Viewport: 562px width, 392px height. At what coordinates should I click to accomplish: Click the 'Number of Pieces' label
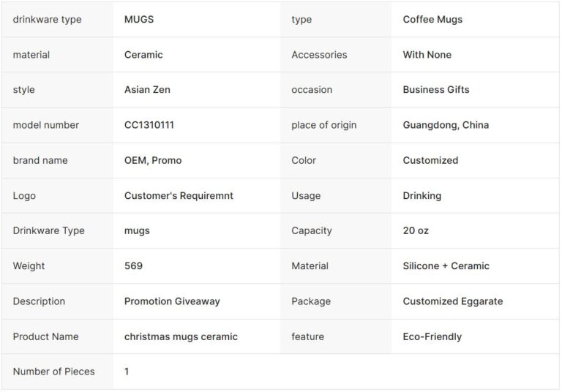click(53, 372)
